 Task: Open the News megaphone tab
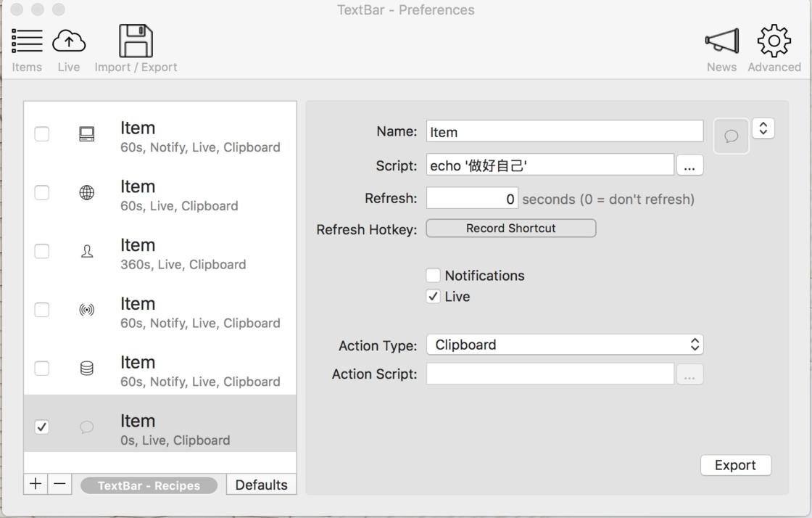click(721, 49)
